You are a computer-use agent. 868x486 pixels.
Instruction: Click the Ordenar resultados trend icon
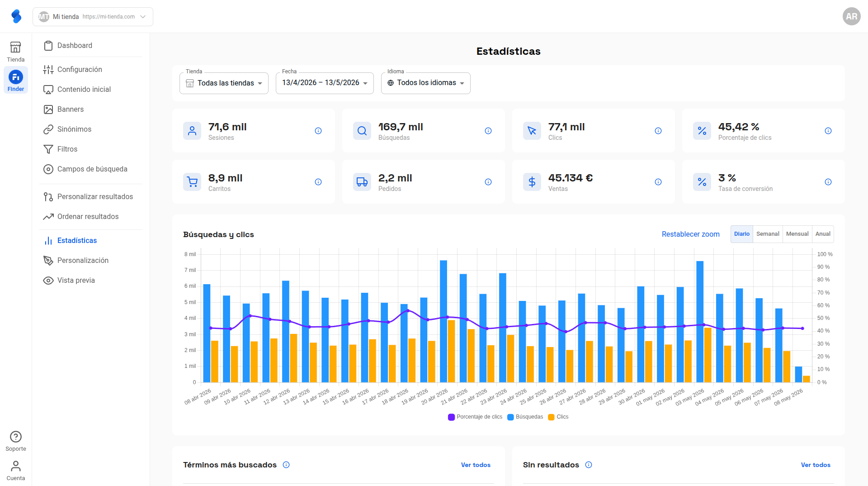[x=48, y=217]
